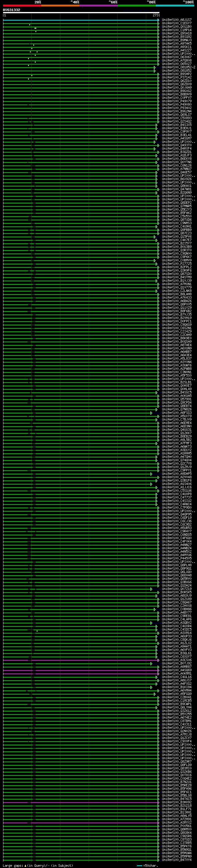Select entry UniRef100_O81852-2
Viewport: 197px width, 868px height.
tap(179, 67)
